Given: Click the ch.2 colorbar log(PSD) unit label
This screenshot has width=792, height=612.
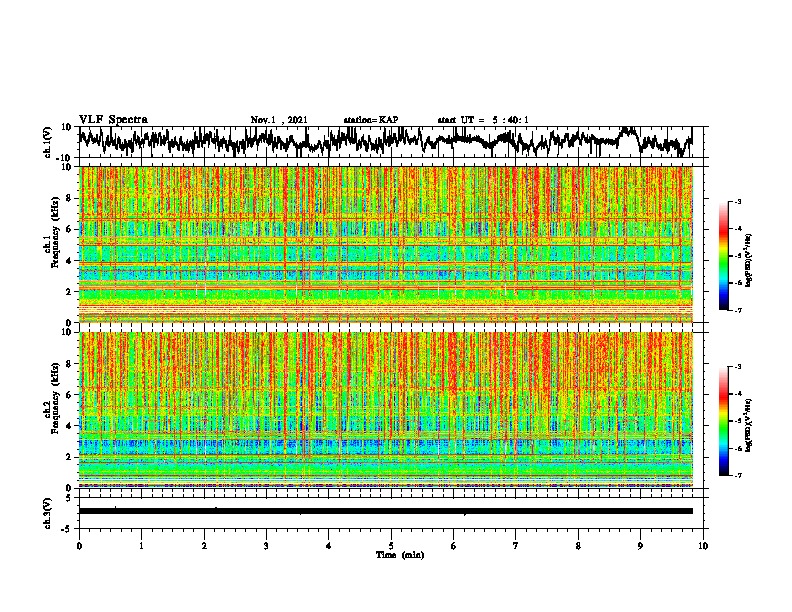Looking at the screenshot, I should (749, 425).
